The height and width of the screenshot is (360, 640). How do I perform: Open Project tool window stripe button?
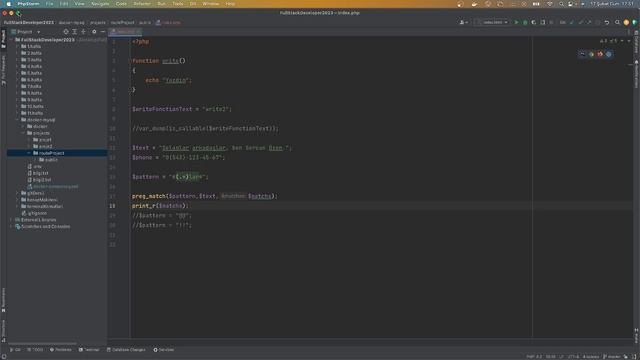point(3,39)
